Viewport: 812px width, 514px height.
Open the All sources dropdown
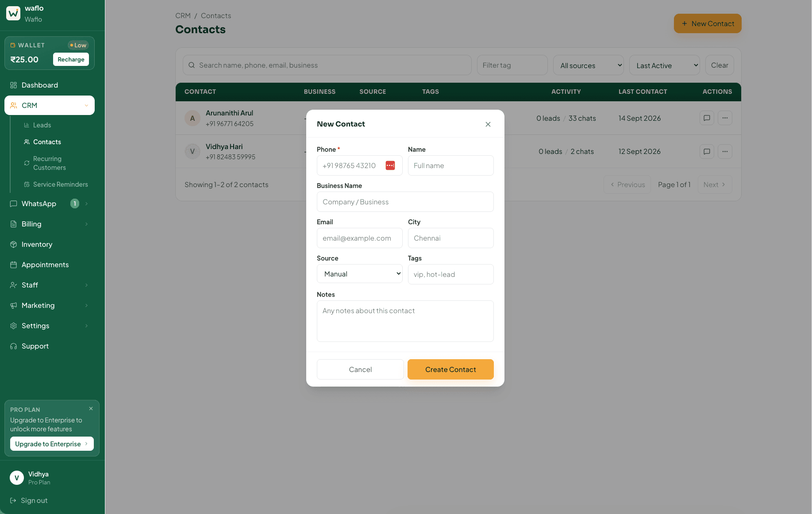(x=589, y=65)
